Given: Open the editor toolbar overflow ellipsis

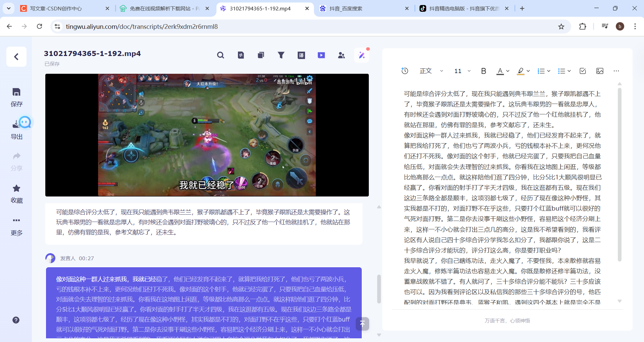Looking at the screenshot, I should click(x=616, y=71).
